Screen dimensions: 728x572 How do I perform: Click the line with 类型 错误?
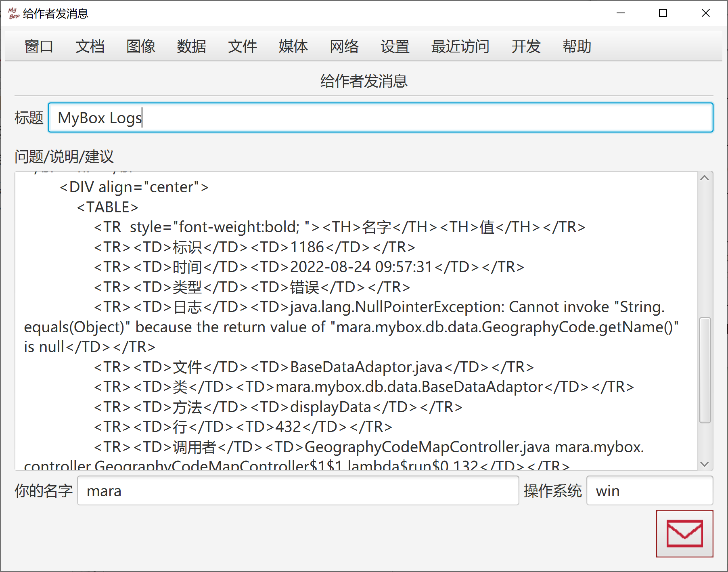click(252, 287)
